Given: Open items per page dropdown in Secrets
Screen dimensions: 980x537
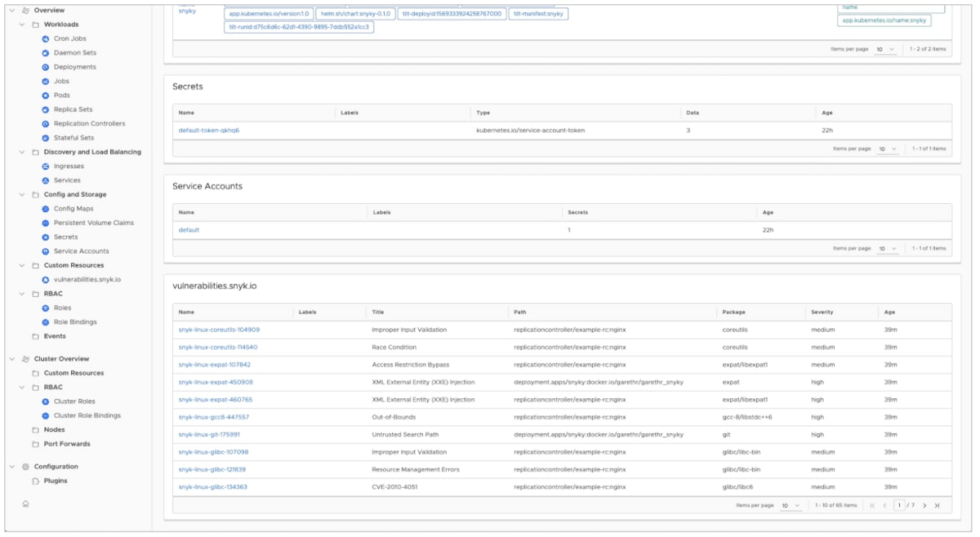Looking at the screenshot, I should click(x=887, y=149).
